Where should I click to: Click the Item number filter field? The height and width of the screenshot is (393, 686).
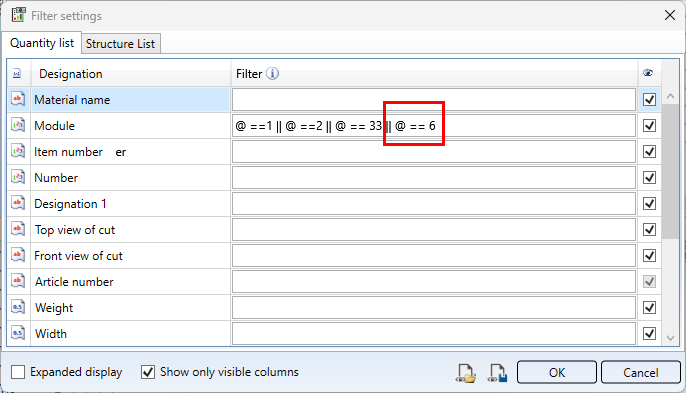pos(434,152)
